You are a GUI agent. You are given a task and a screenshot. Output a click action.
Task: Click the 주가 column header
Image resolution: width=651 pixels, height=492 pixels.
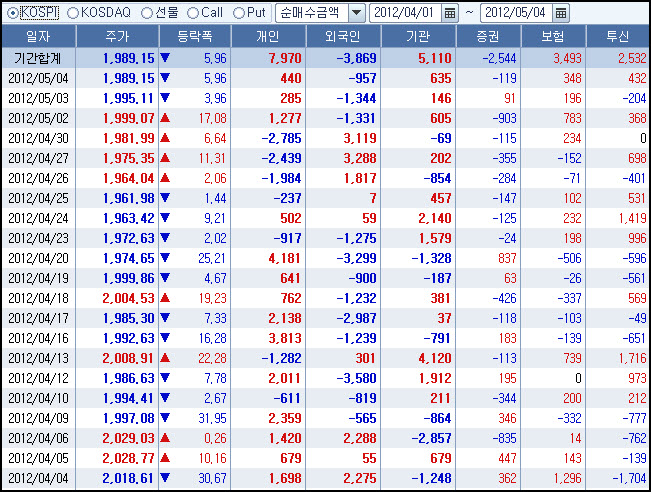[117, 37]
